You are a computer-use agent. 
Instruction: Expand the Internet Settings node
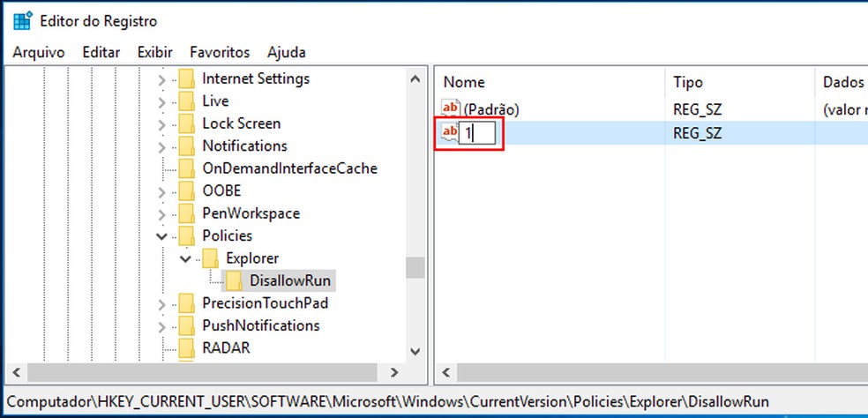click(161, 79)
